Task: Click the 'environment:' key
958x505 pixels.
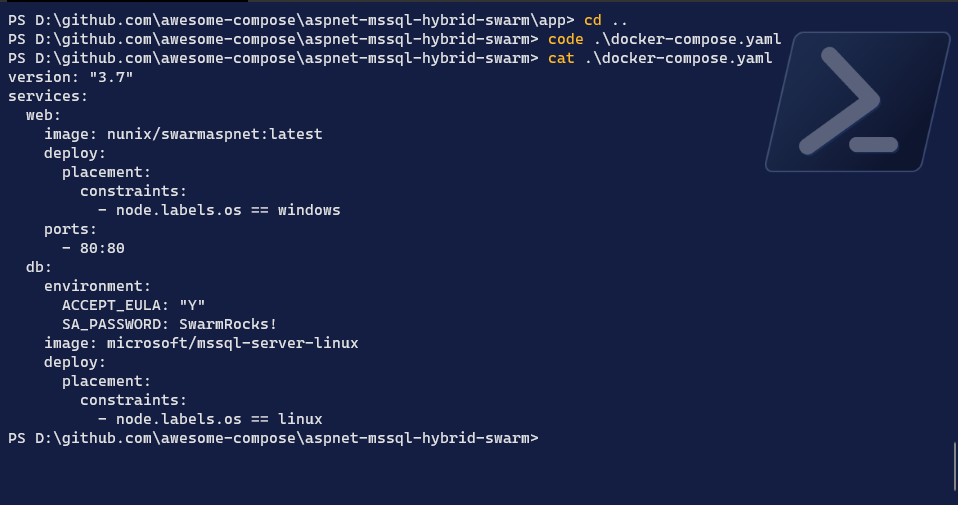Action: point(97,286)
